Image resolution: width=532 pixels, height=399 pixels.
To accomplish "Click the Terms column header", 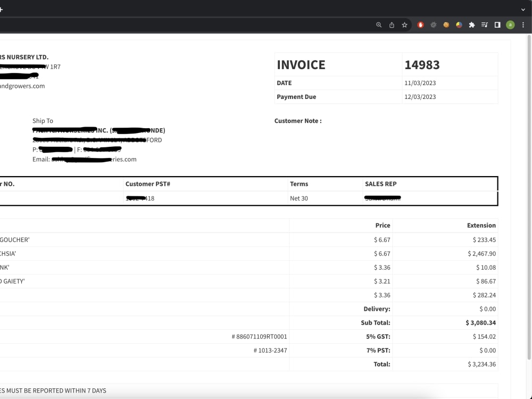I will (x=299, y=184).
